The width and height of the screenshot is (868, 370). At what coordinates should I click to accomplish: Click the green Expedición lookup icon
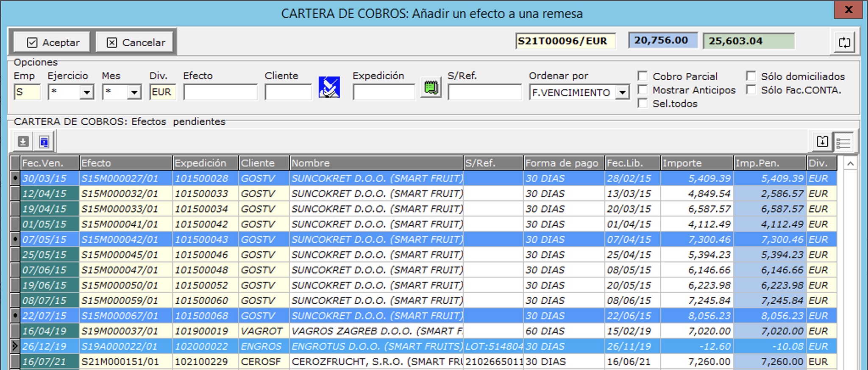pos(431,87)
